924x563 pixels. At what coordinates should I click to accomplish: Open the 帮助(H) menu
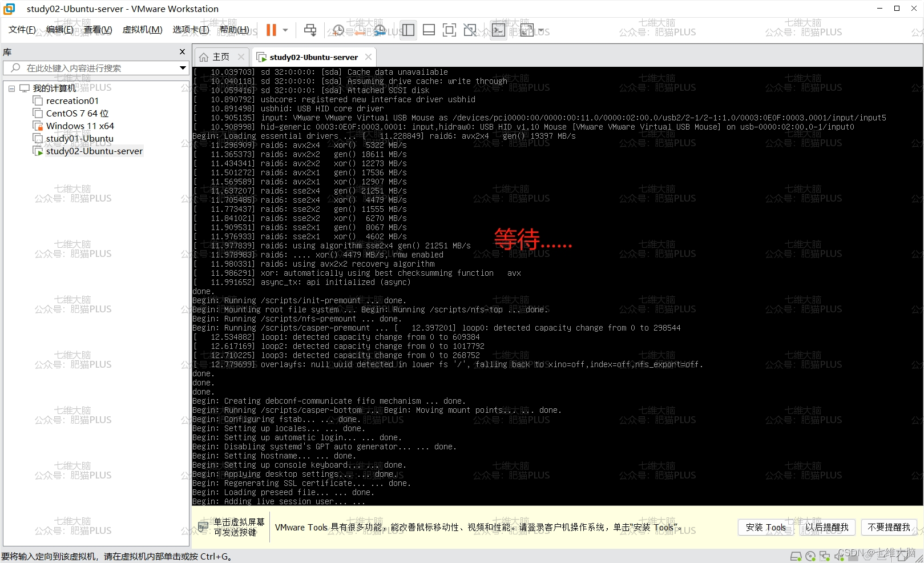[x=234, y=30]
